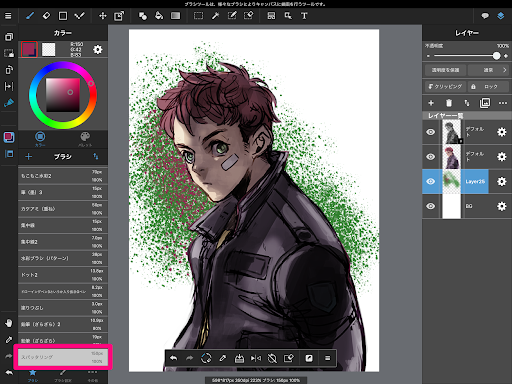Open the hamburger main menu
This screenshot has height=384, width=512.
click(x=8, y=16)
